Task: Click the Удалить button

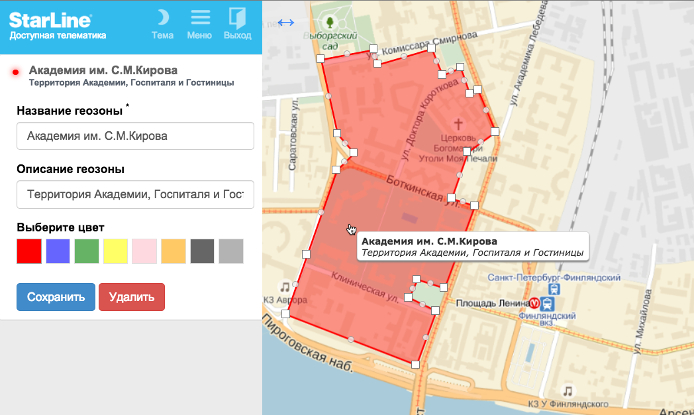Action: pyautogui.click(x=132, y=297)
